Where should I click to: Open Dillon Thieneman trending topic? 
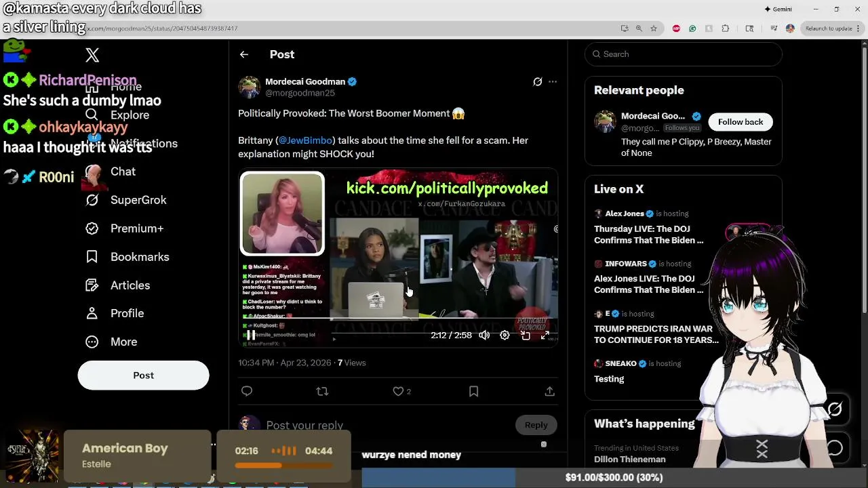629,459
